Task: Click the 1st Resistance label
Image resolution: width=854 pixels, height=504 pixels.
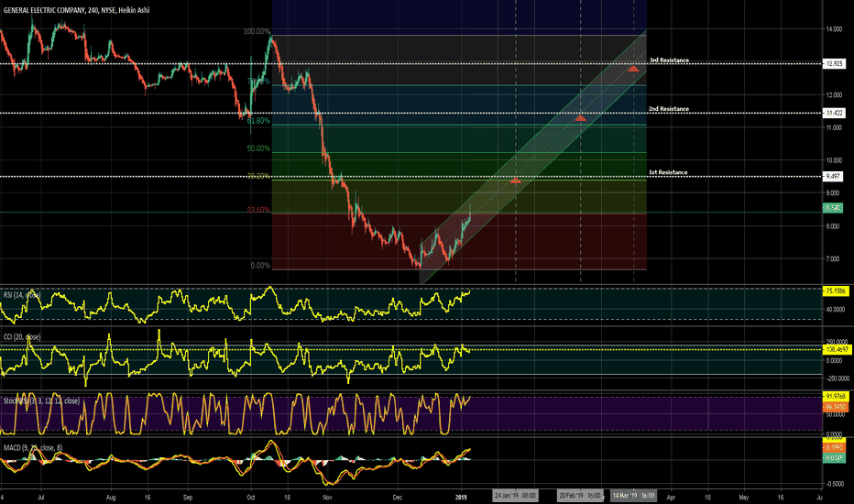Action: [x=668, y=172]
